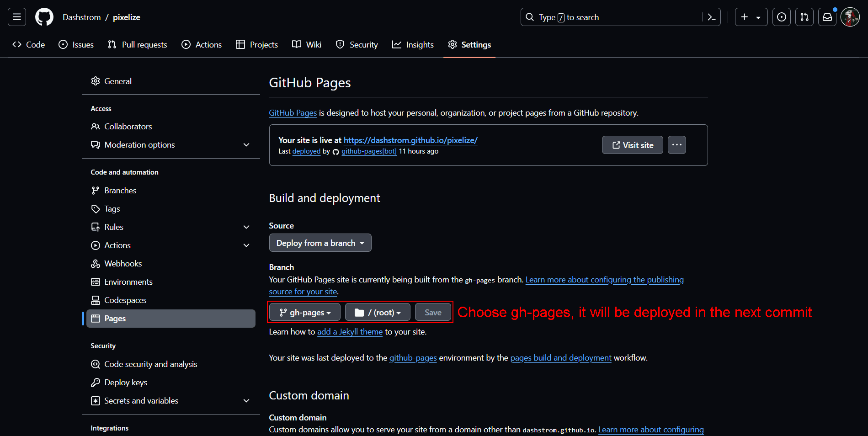Open the custom domain Learn more link

pyautogui.click(x=651, y=430)
